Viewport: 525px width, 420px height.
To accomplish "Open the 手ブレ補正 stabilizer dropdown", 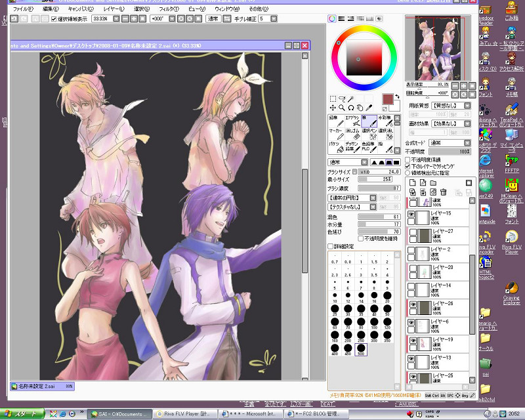I will (x=274, y=19).
